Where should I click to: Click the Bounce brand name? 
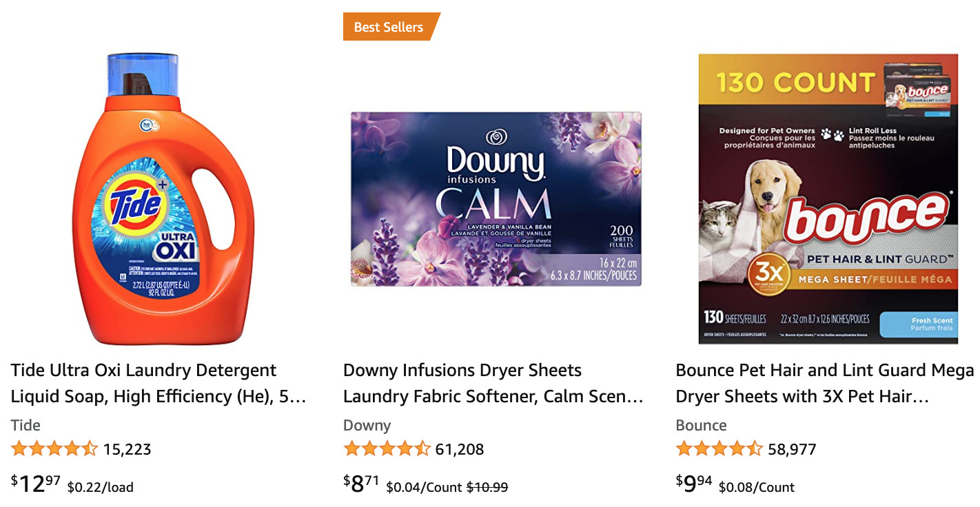tap(701, 425)
